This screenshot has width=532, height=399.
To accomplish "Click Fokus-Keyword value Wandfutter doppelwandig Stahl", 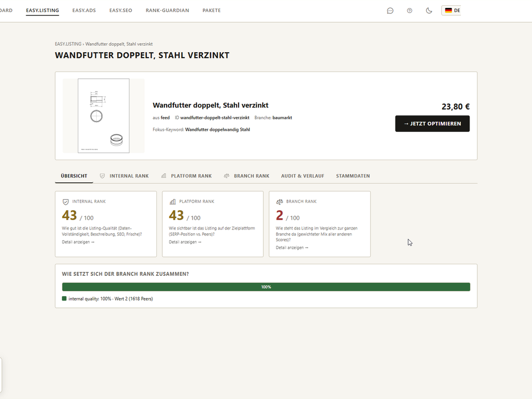I will point(218,129).
